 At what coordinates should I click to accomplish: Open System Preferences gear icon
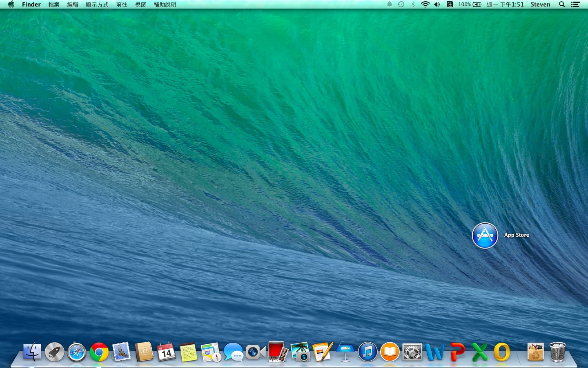pos(412,352)
